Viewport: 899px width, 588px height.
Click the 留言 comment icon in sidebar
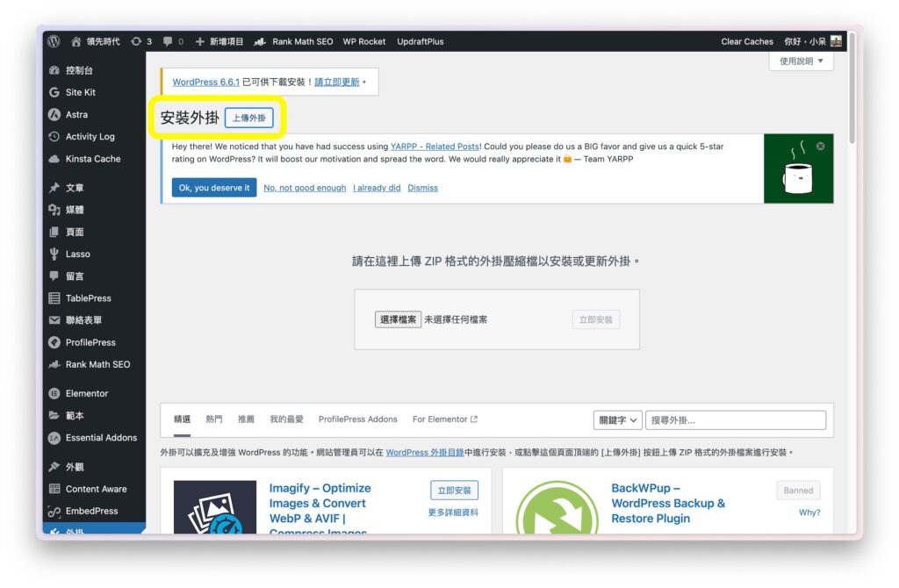tap(54, 276)
